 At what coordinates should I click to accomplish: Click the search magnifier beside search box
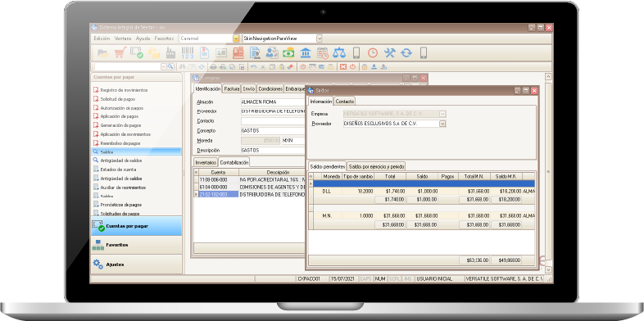[170, 66]
